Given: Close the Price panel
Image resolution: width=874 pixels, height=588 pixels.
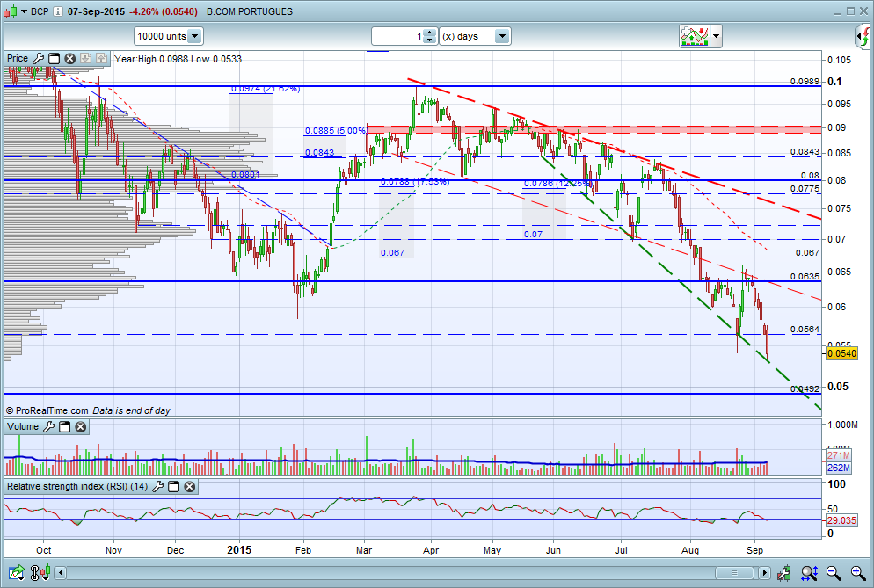Looking at the screenshot, I should point(69,58).
